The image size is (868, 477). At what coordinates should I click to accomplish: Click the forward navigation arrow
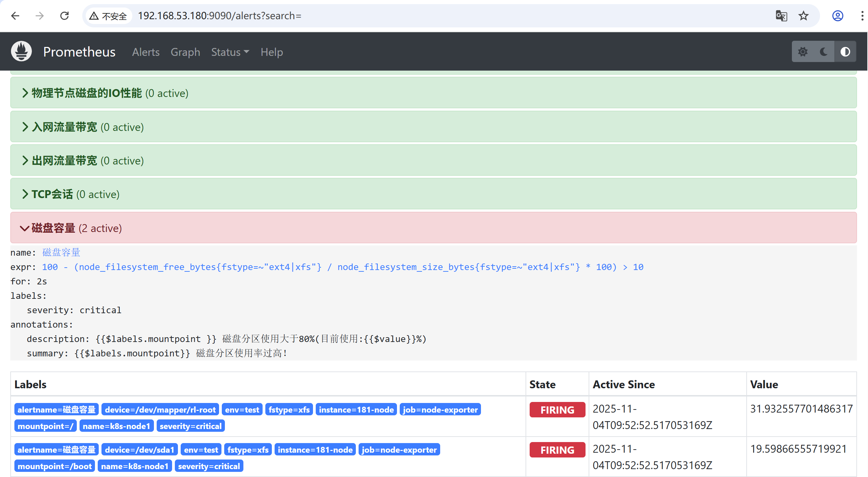click(39, 16)
